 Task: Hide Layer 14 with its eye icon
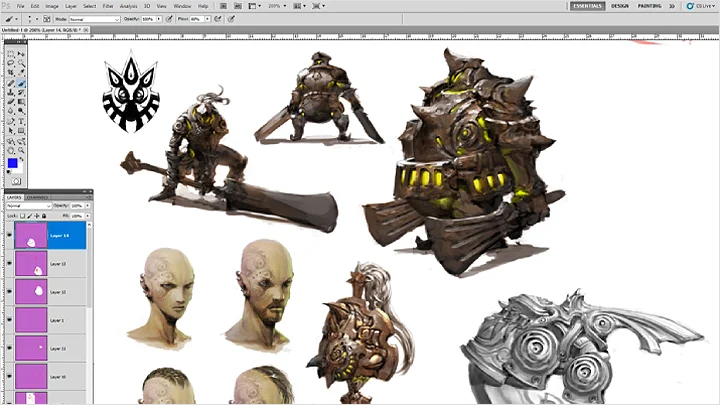pyautogui.click(x=9, y=235)
